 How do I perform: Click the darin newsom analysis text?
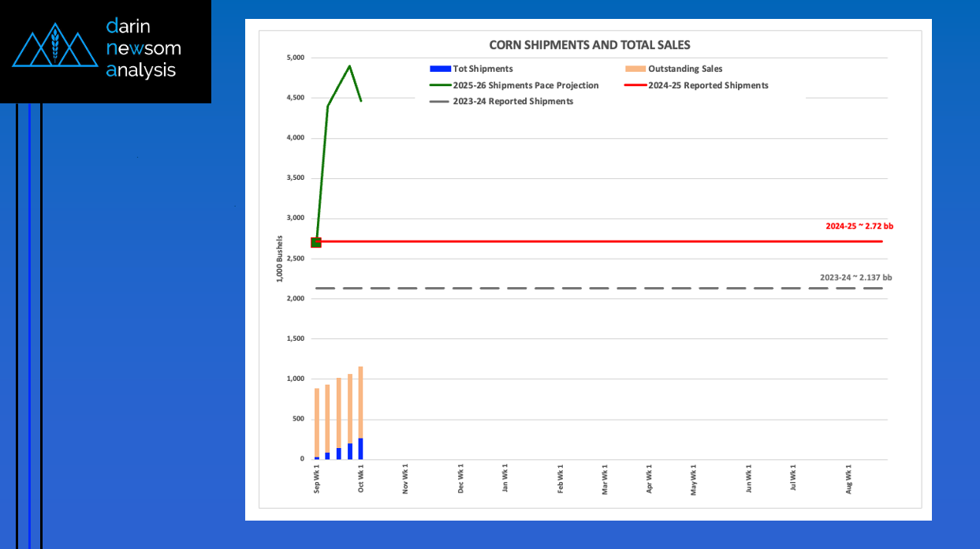click(x=143, y=48)
